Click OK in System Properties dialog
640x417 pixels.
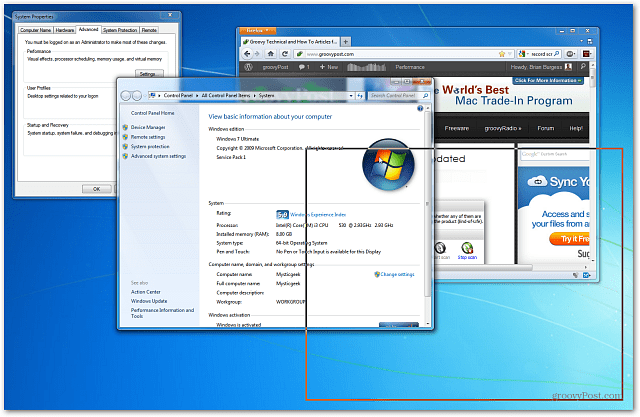96,189
